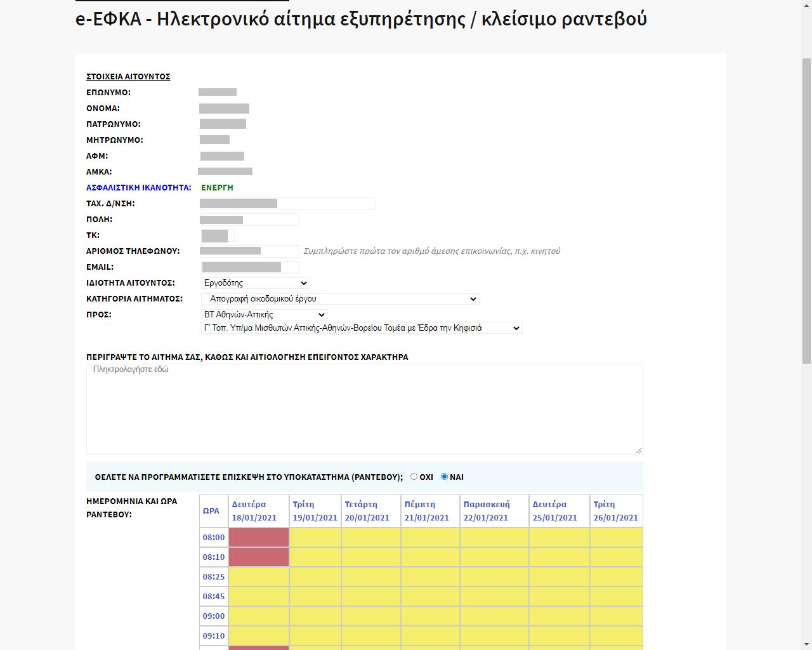Pick the 08:10 slot on Παρασκευή 22/01/2021
This screenshot has height=650, width=812.
coord(494,557)
